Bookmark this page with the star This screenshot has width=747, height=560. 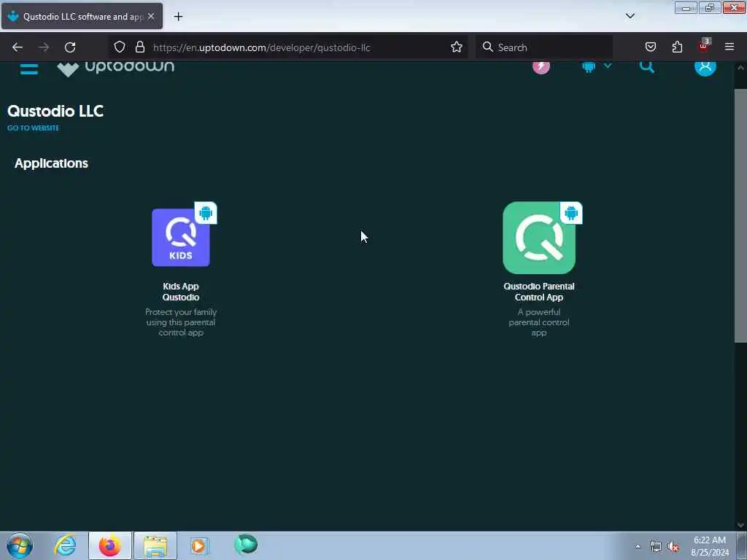coord(457,47)
